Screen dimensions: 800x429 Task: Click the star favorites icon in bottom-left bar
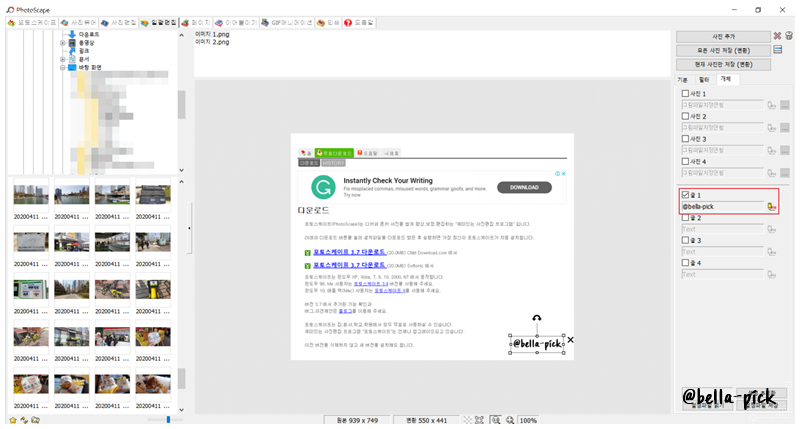13,420
